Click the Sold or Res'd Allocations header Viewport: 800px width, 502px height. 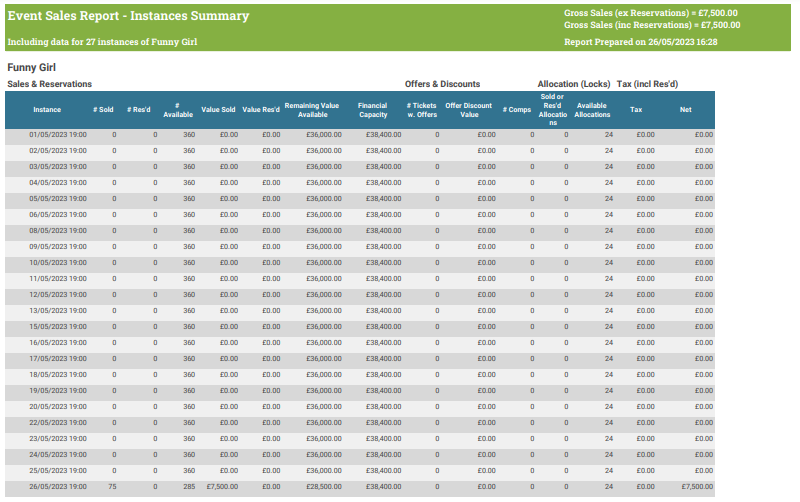(x=553, y=110)
